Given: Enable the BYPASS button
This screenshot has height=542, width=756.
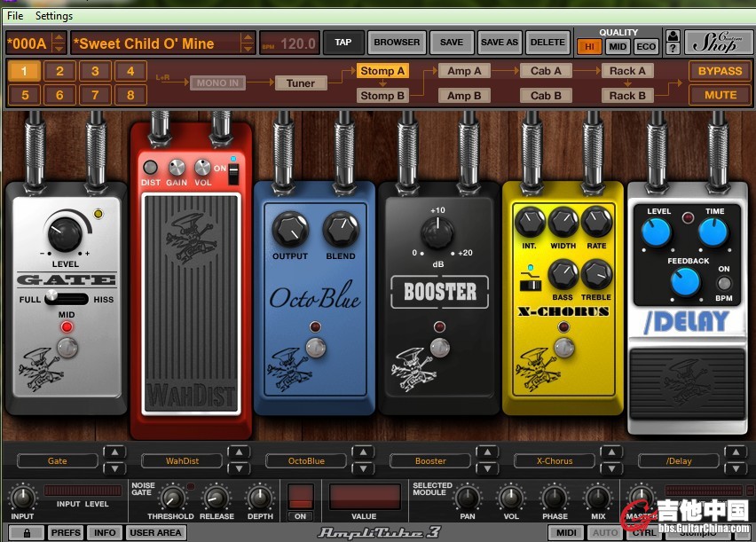Looking at the screenshot, I should [720, 71].
